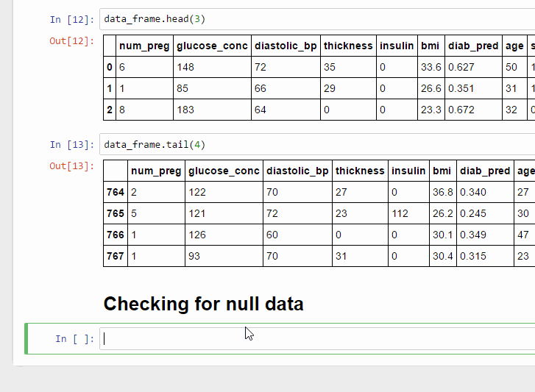Screen dimensions: 535x392
Task: Click bmi value 23.3 in row 2
Action: point(431,110)
